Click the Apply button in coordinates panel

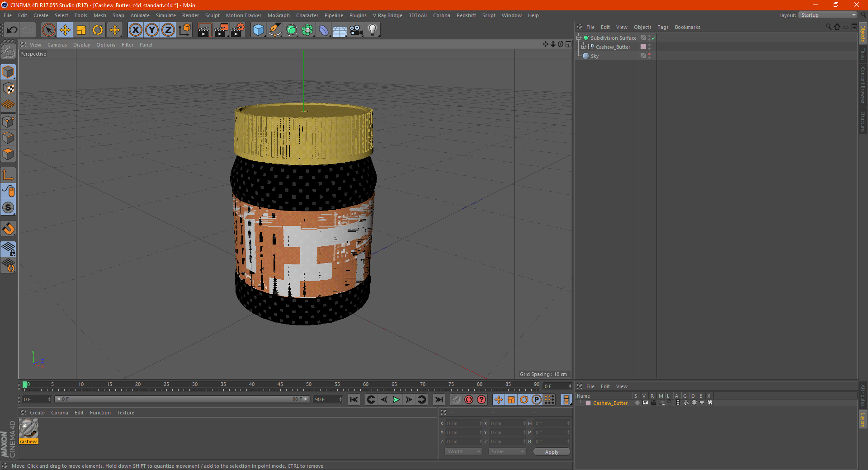click(552, 452)
